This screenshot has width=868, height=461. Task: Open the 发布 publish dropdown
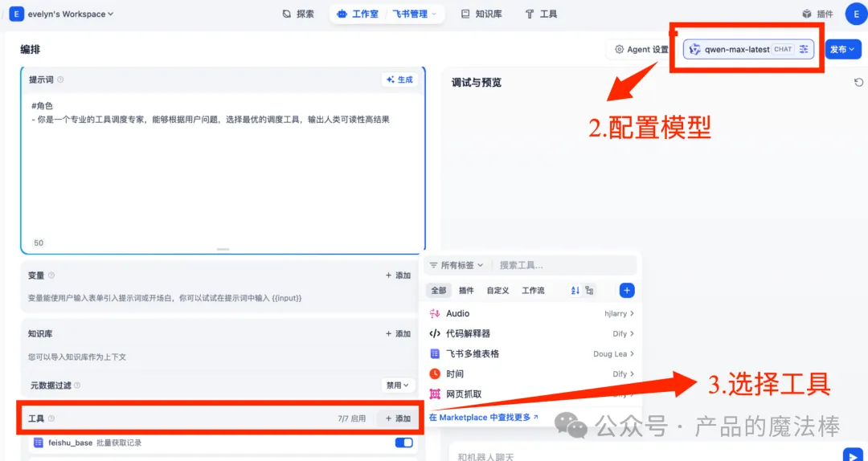tap(843, 49)
